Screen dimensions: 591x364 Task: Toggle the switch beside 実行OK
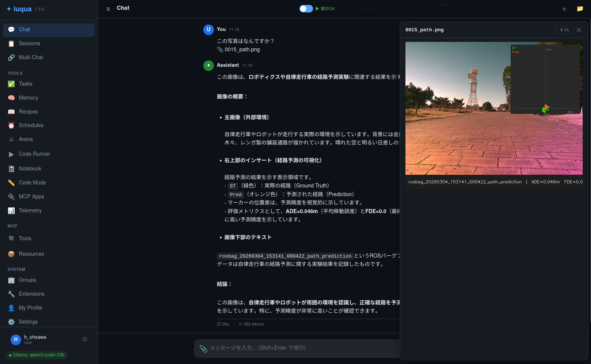(306, 9)
